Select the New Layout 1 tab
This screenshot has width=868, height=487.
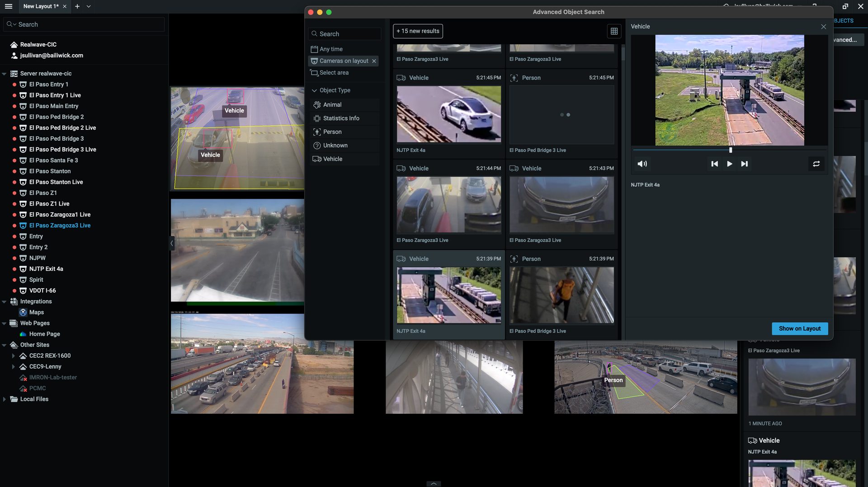coord(41,6)
